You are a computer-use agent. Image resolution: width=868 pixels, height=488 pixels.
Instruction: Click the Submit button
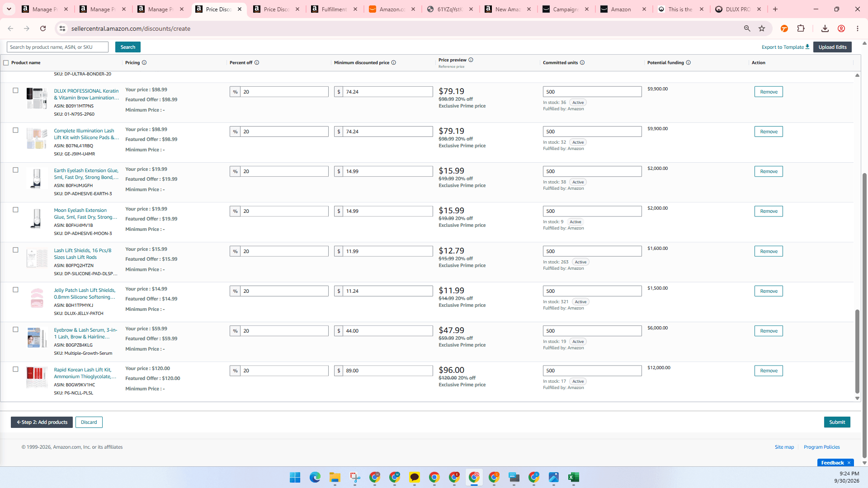837,422
